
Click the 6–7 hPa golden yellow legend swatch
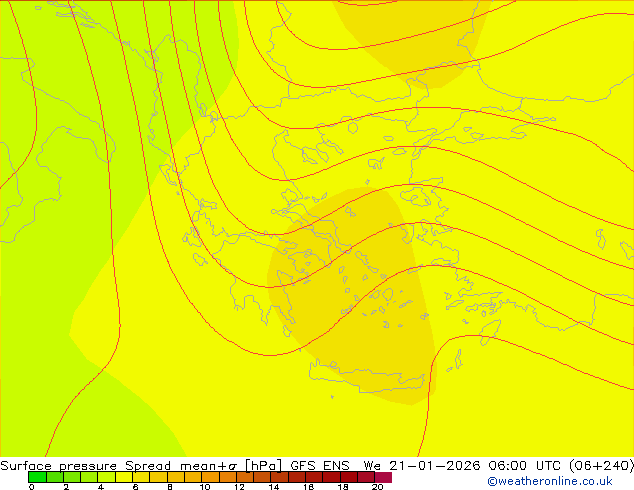pyautogui.click(x=141, y=477)
